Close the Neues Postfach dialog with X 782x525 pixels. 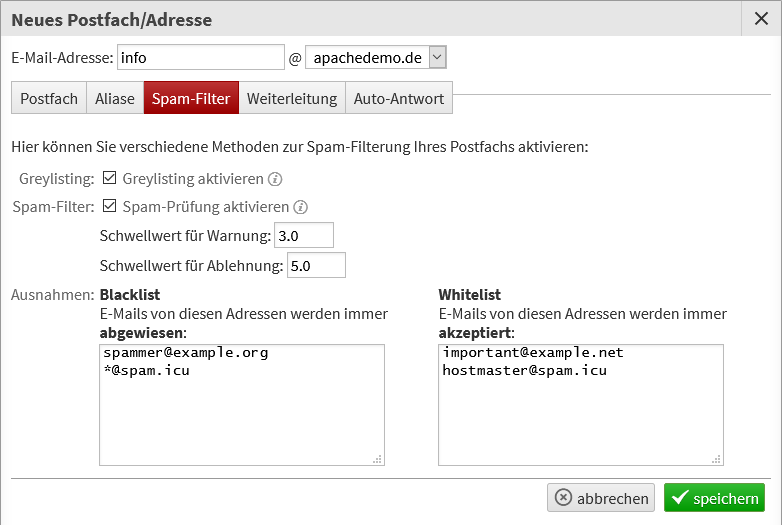tap(761, 19)
